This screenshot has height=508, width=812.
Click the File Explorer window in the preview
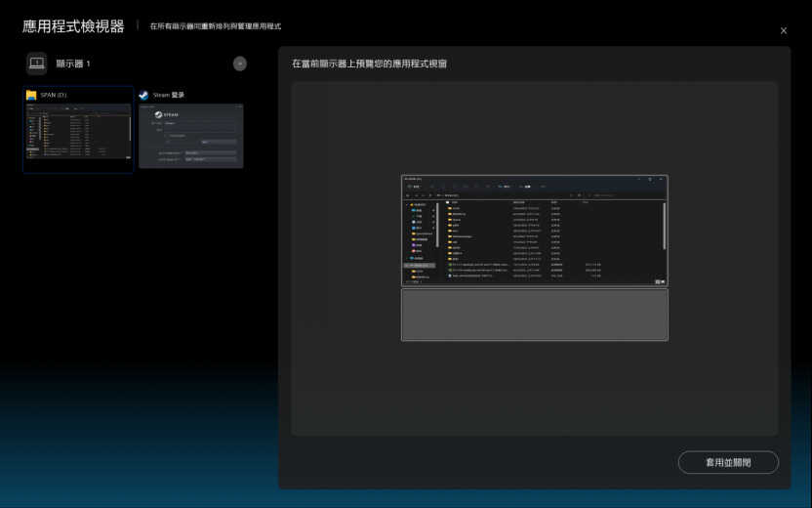tap(534, 231)
